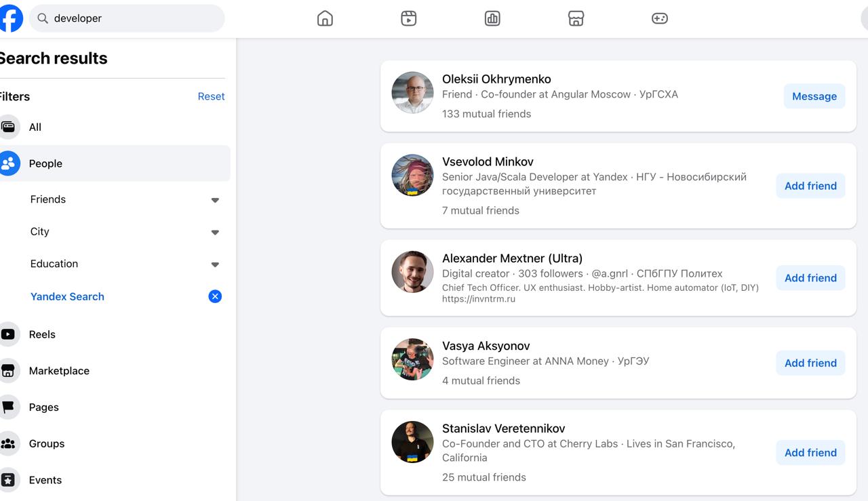Switch to Events results label
The image size is (868, 501).
tap(45, 480)
